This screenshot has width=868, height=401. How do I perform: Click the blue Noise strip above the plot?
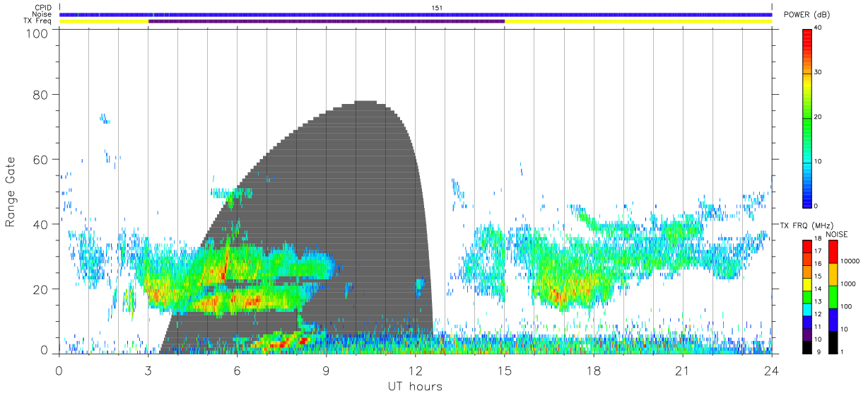416,14
